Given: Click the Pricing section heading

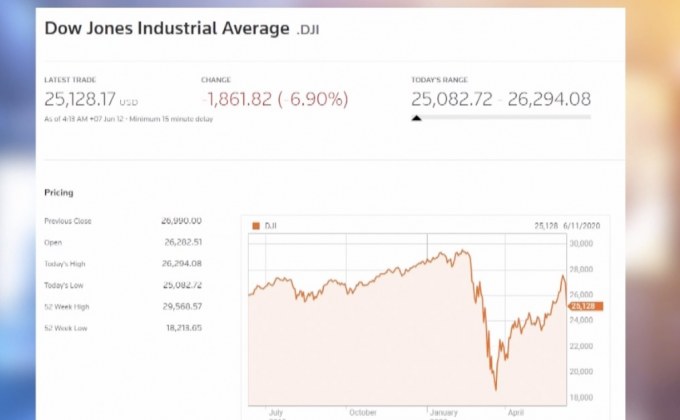Looking at the screenshot, I should pyautogui.click(x=59, y=192).
